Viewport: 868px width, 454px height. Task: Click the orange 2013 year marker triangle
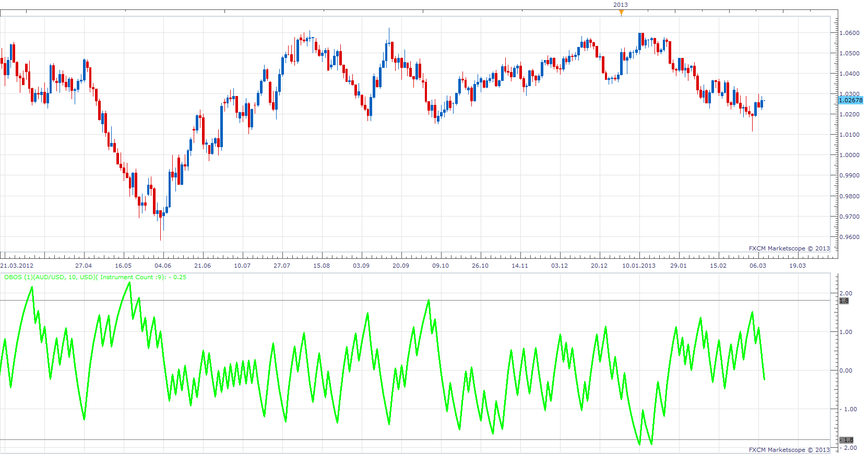pyautogui.click(x=621, y=13)
